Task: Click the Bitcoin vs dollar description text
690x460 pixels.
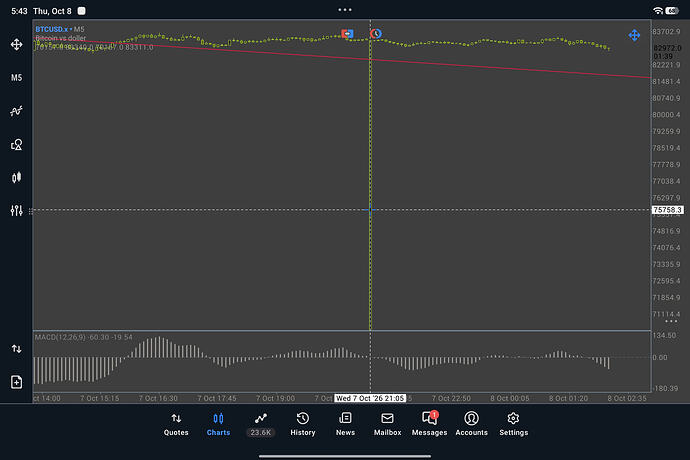Action: point(61,38)
